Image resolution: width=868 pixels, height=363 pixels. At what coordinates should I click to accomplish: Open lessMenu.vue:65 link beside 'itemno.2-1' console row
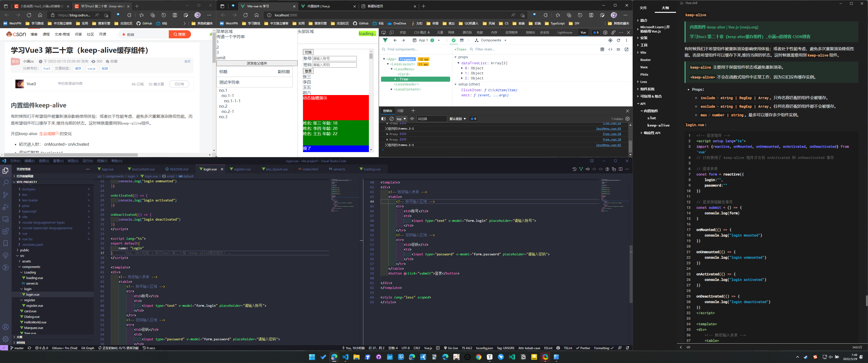click(x=608, y=129)
